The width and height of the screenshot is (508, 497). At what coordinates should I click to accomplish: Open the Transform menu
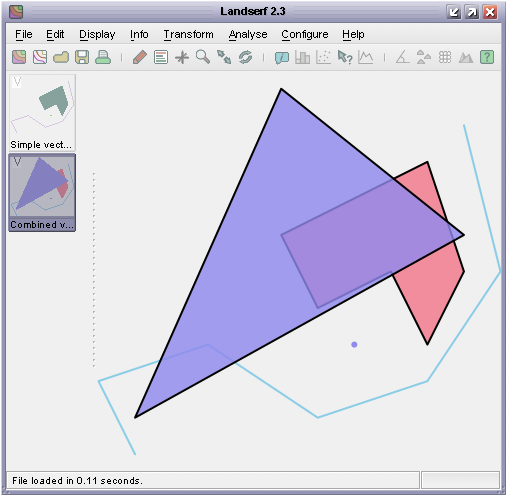188,34
